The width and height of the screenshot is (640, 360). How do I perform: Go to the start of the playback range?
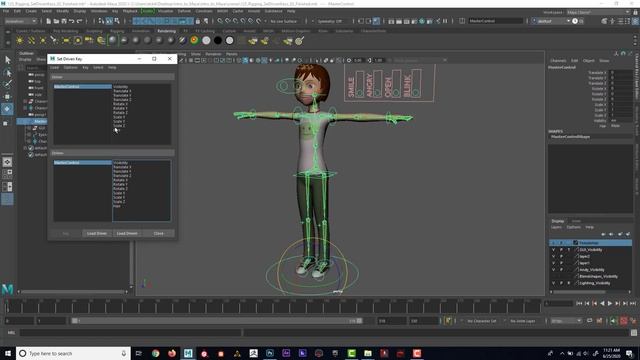click(x=579, y=303)
